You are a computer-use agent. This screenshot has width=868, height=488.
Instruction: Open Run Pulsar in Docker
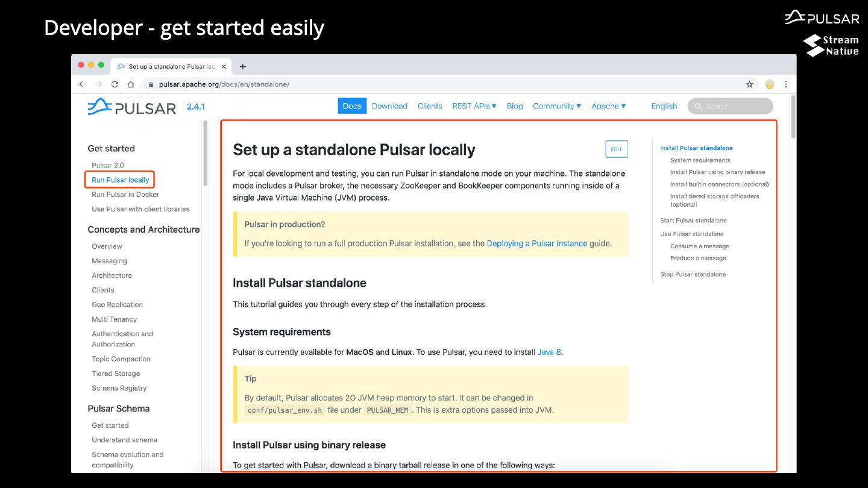pyautogui.click(x=125, y=195)
